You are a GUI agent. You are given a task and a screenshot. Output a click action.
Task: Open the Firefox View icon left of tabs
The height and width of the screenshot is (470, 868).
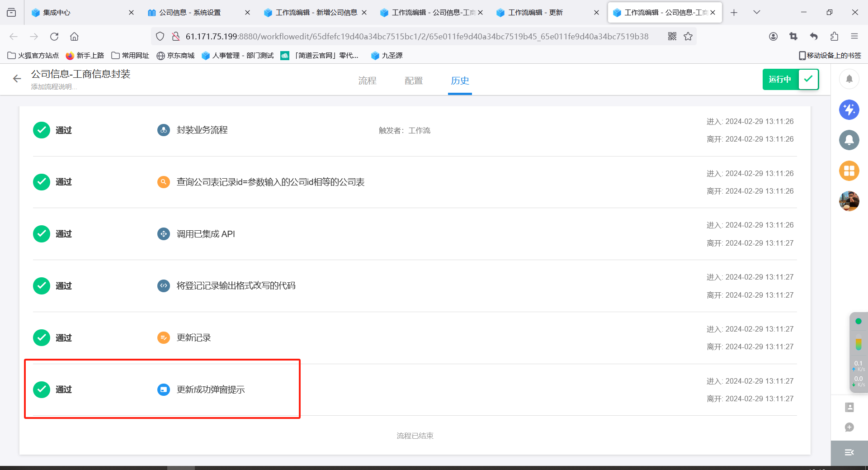[11, 13]
